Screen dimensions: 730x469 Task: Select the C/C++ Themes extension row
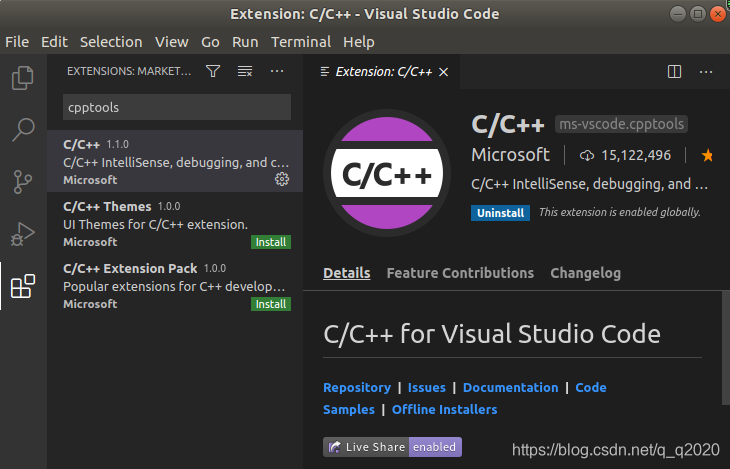(175, 223)
